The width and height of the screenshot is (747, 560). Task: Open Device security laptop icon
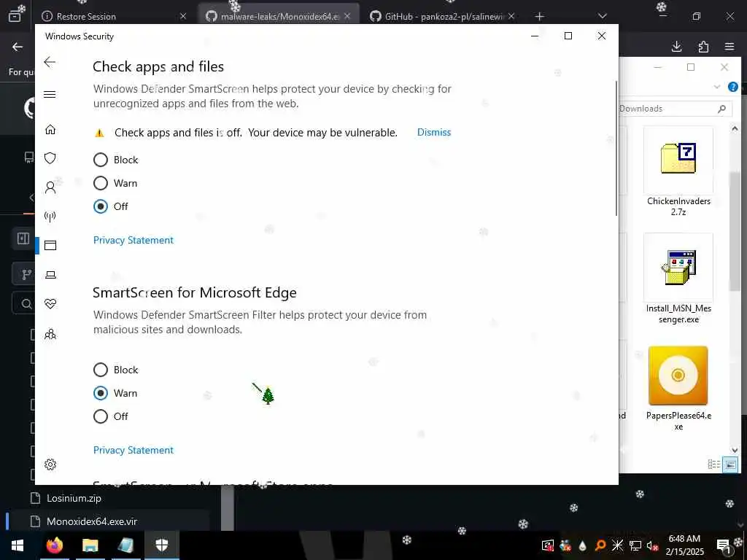tap(50, 275)
